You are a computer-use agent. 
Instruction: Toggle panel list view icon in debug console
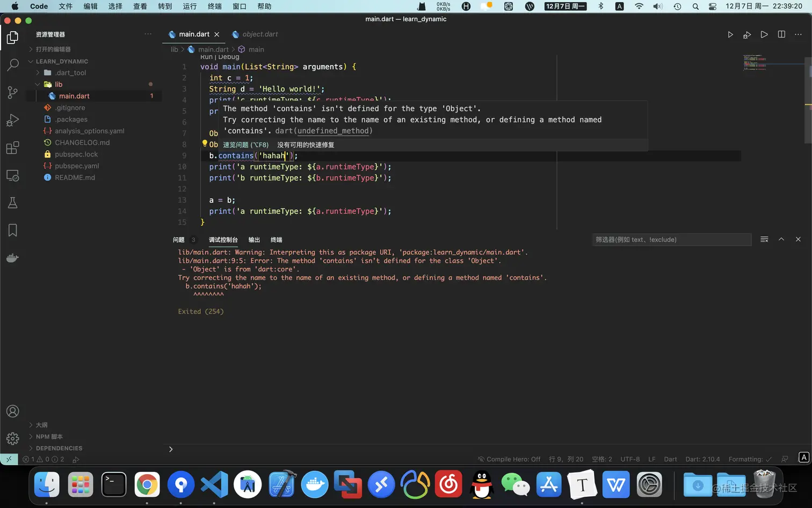pyautogui.click(x=764, y=239)
